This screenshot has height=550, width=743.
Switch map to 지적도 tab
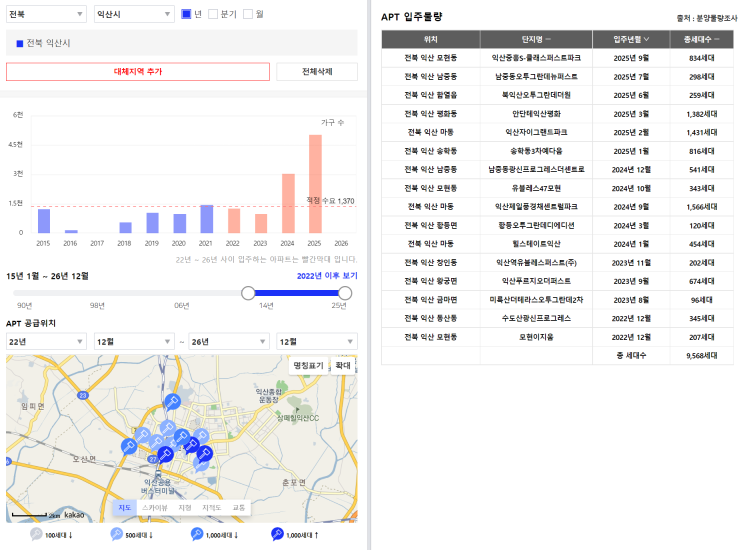pos(211,507)
